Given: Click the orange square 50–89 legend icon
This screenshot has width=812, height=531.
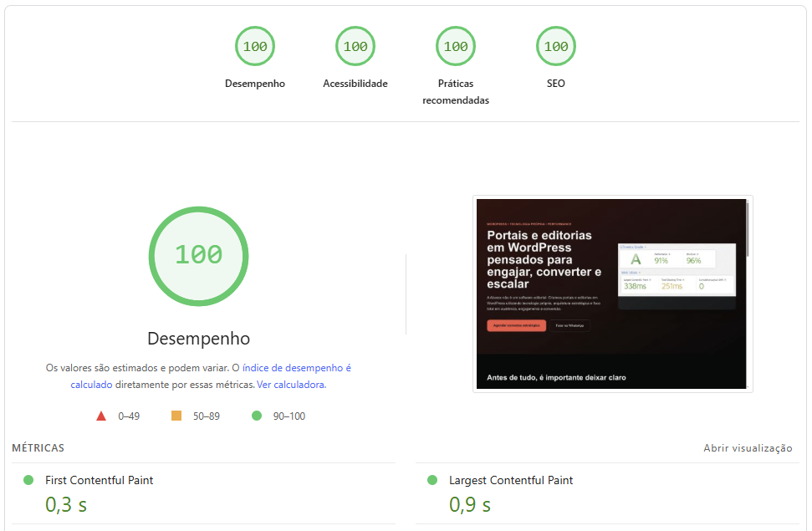Looking at the screenshot, I should point(176,416).
